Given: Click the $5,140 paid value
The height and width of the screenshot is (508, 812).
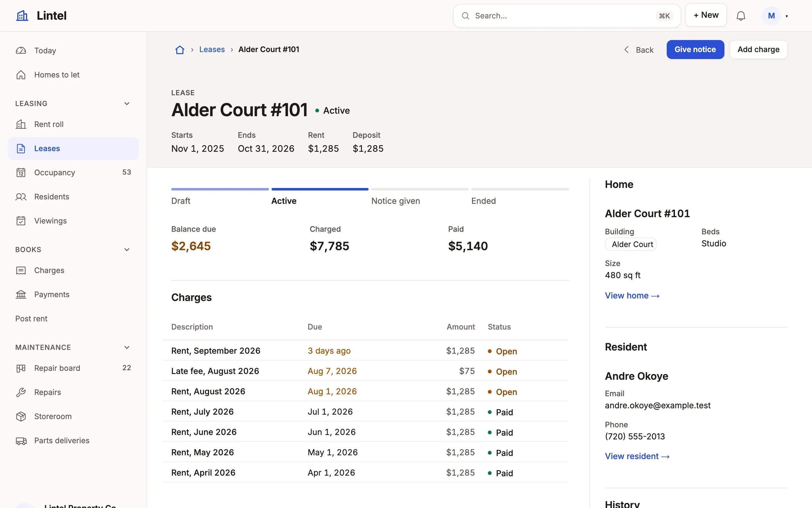Looking at the screenshot, I should click(x=468, y=246).
